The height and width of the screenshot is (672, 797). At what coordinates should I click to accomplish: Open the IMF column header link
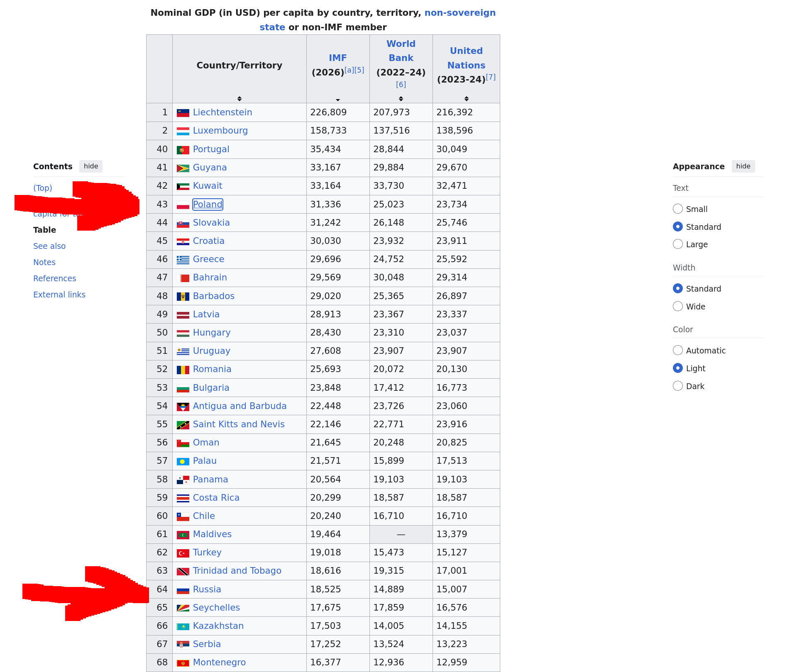click(337, 58)
